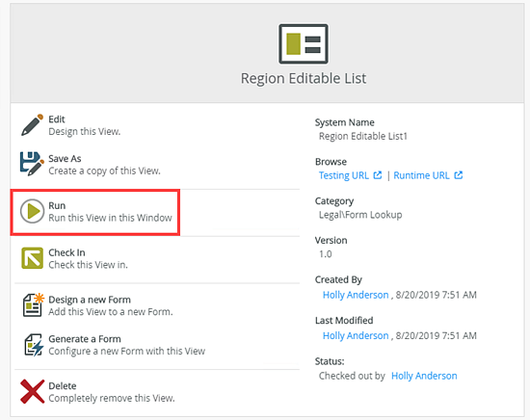Click the Check In arrow icon
Screen dimensions: 530x420
coord(32,258)
